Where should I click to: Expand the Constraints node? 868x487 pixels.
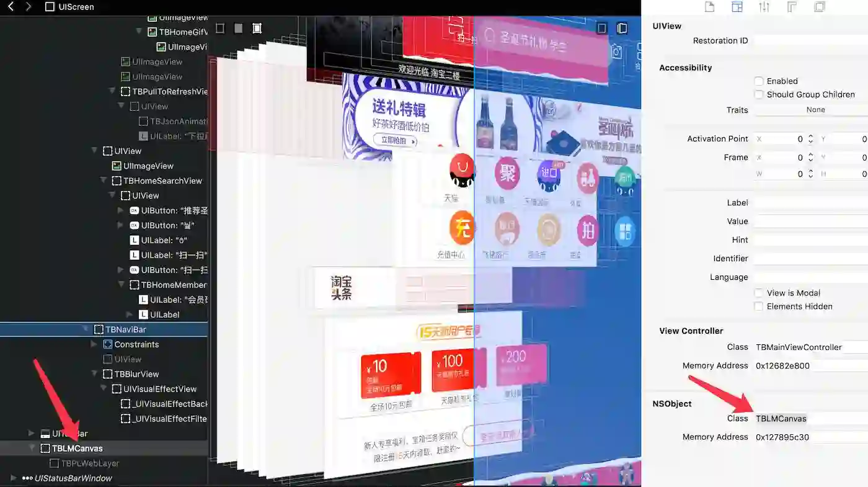coord(94,344)
